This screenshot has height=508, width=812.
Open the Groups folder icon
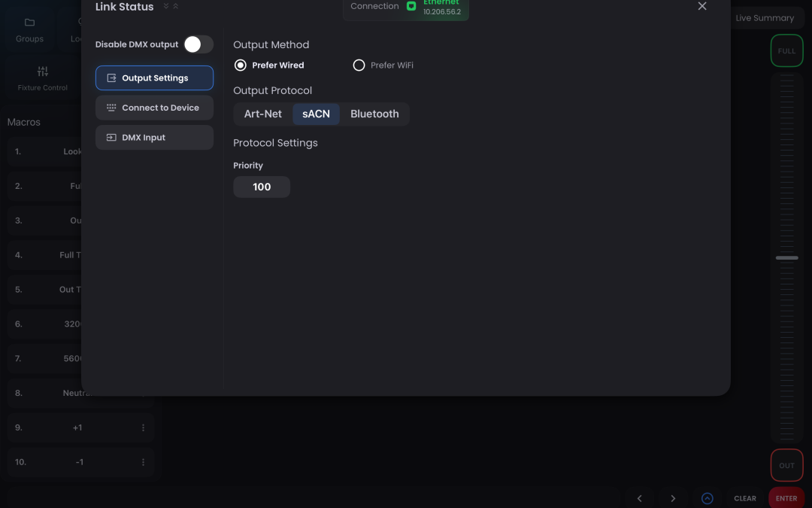point(29,23)
